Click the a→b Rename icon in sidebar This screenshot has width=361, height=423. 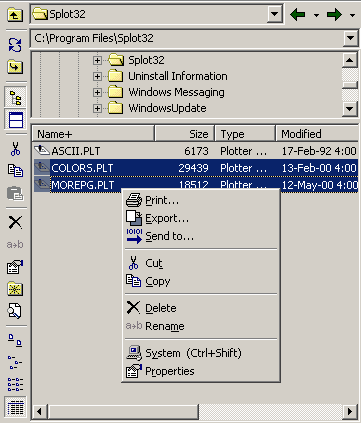pos(15,245)
